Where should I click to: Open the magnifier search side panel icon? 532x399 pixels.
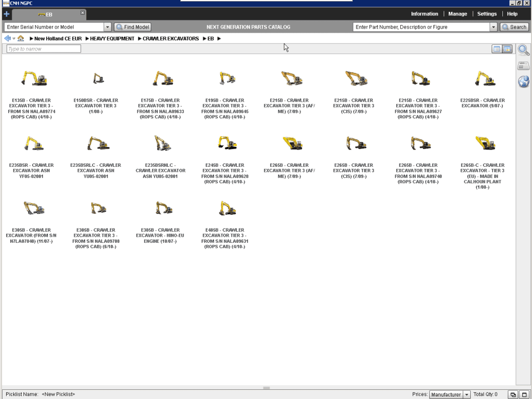[x=523, y=50]
